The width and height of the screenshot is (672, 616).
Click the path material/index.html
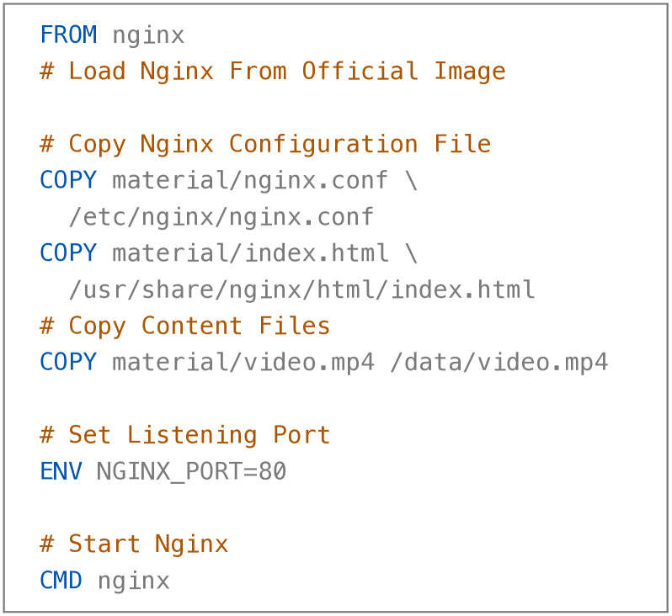click(250, 253)
